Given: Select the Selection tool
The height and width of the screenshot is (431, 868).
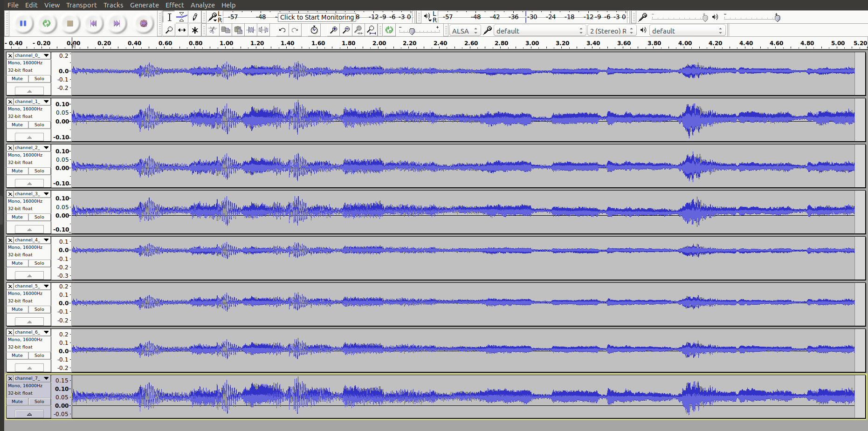Looking at the screenshot, I should [x=169, y=17].
